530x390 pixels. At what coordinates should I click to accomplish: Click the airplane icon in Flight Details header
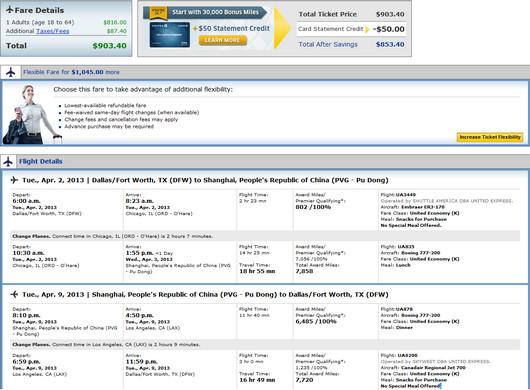[8, 162]
